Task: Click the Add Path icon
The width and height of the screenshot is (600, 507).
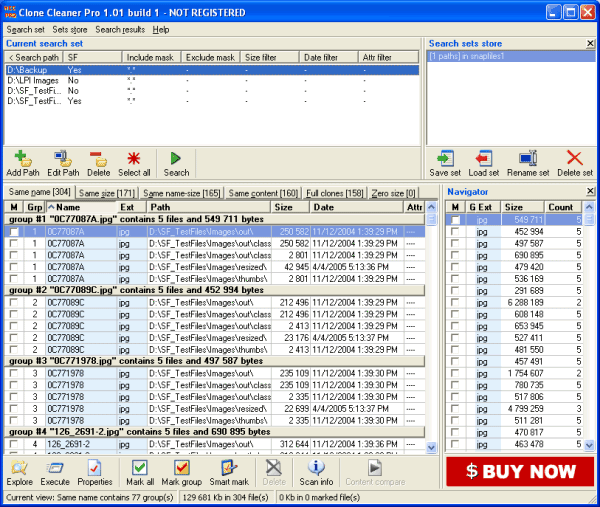Action: point(21,158)
